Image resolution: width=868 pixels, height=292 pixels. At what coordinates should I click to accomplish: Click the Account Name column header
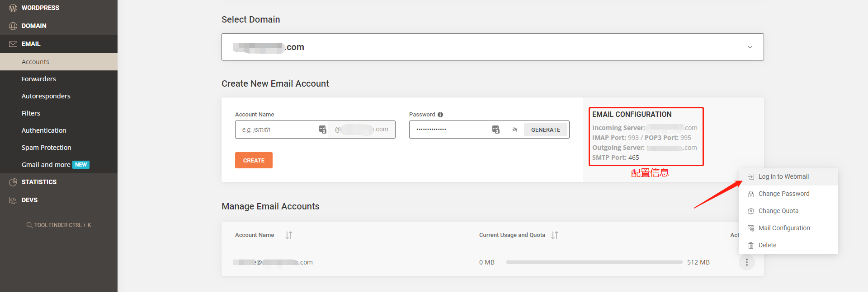(255, 235)
